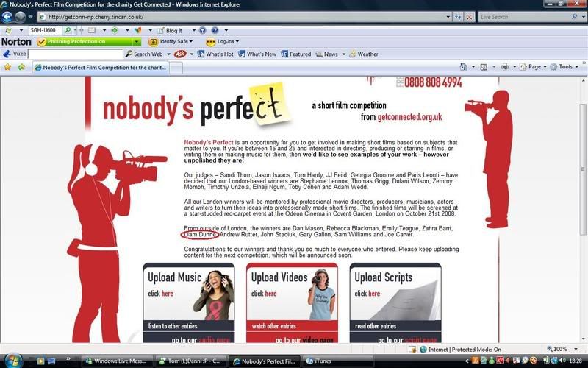Viewport: 588px width, 368px height.
Task: Follow the getconnected.org.uk link
Action: 409,117
